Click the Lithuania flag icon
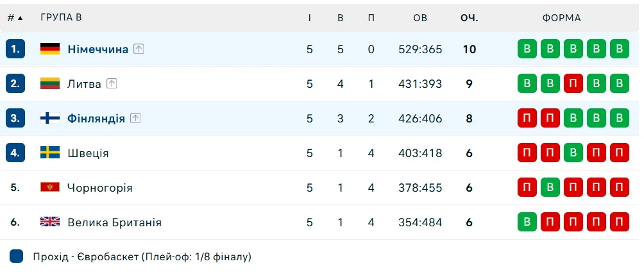644x275 pixels. [x=50, y=84]
